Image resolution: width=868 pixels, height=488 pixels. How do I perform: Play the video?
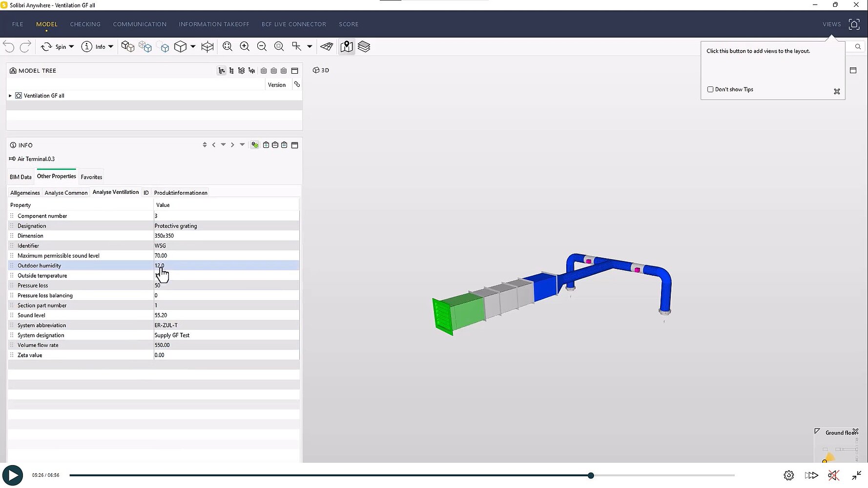(x=13, y=475)
